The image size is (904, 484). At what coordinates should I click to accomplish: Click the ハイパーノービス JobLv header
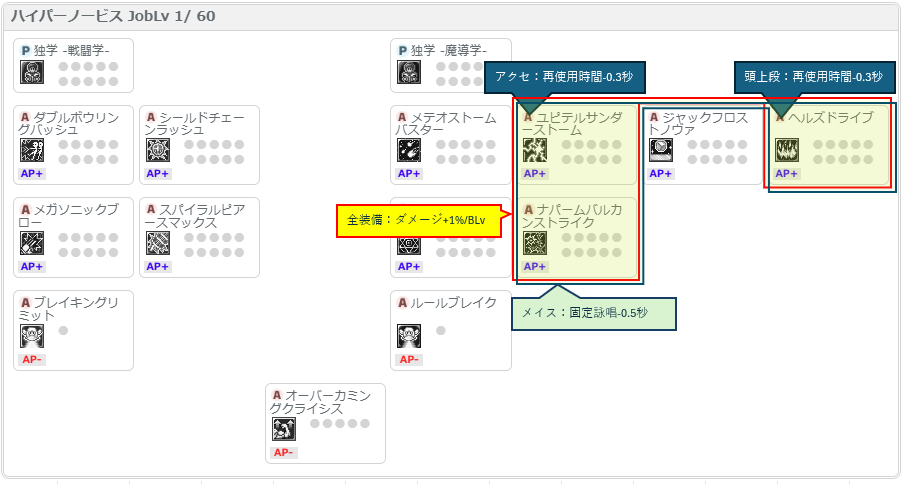click(113, 16)
